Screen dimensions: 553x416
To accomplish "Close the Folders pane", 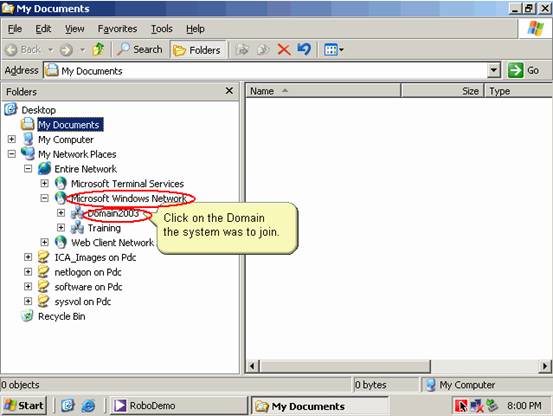I will click(x=229, y=91).
